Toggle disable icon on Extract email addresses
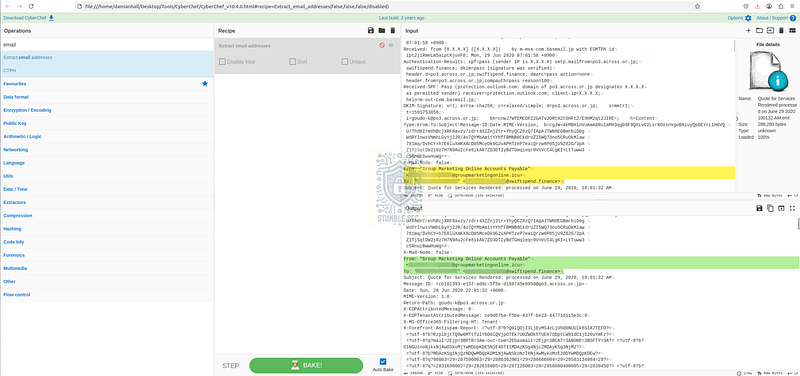Viewport: 800px width, 376px height. [x=382, y=45]
